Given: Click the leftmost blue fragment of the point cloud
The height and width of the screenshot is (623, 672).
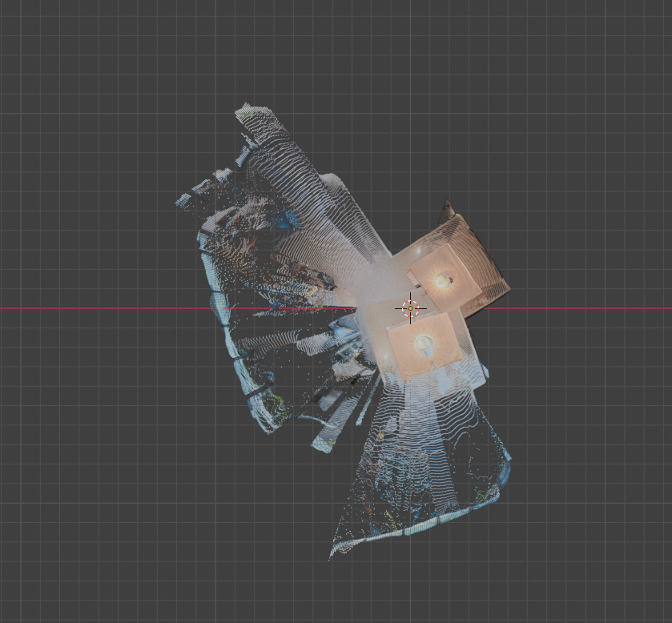Looking at the screenshot, I should [180, 201].
